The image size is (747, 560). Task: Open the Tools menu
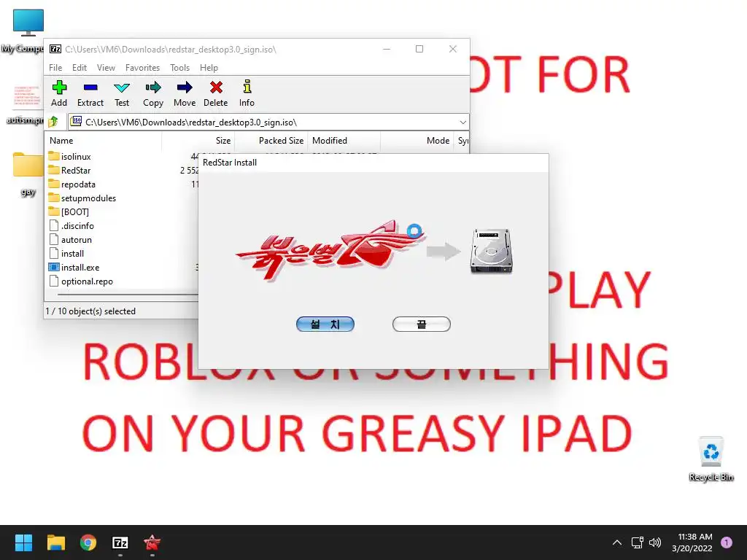(x=179, y=68)
